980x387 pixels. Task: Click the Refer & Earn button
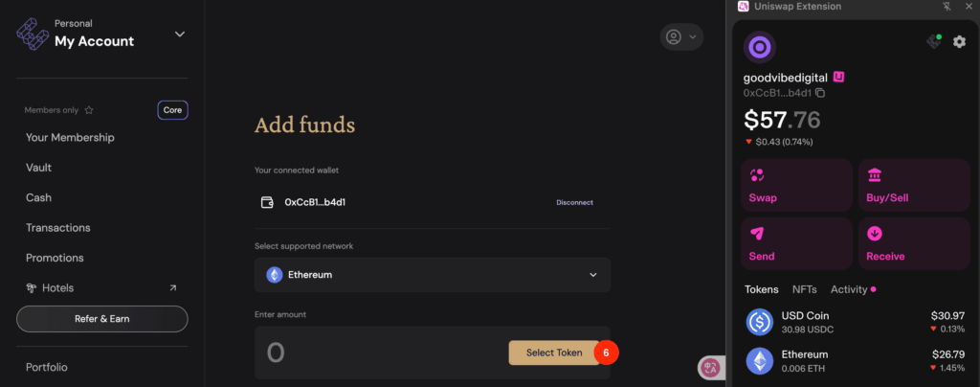(x=101, y=319)
